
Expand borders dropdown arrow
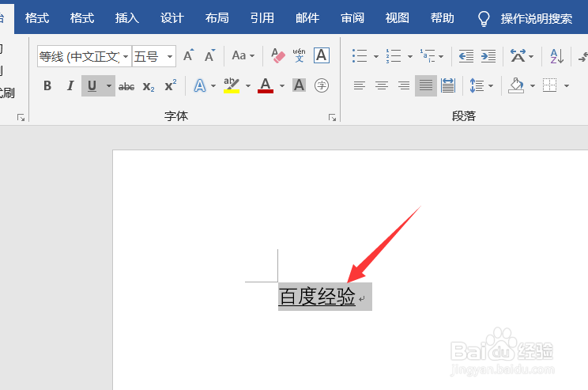click(x=567, y=86)
